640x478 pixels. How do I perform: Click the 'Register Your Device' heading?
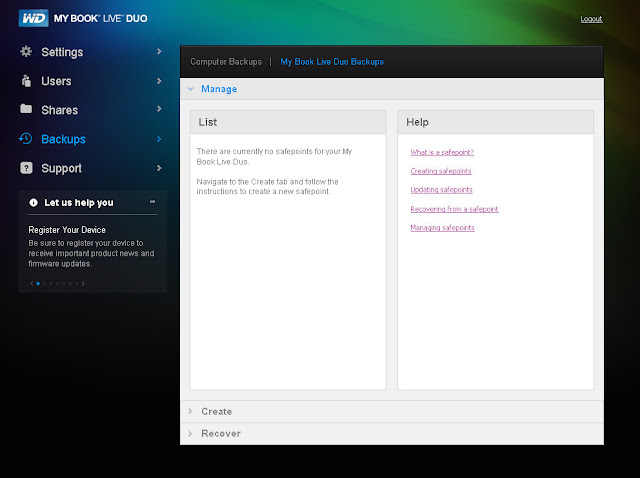click(x=67, y=230)
